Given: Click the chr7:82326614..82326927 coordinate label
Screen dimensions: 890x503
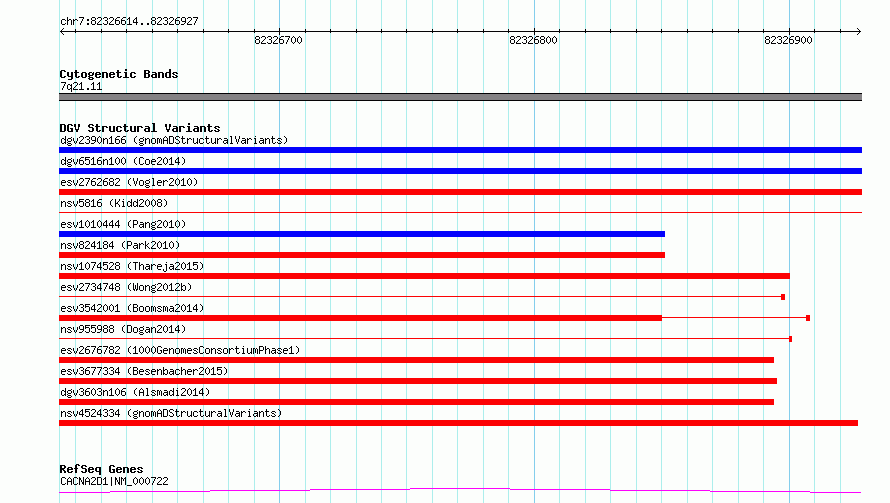Looking at the screenshot, I should pos(129,21).
